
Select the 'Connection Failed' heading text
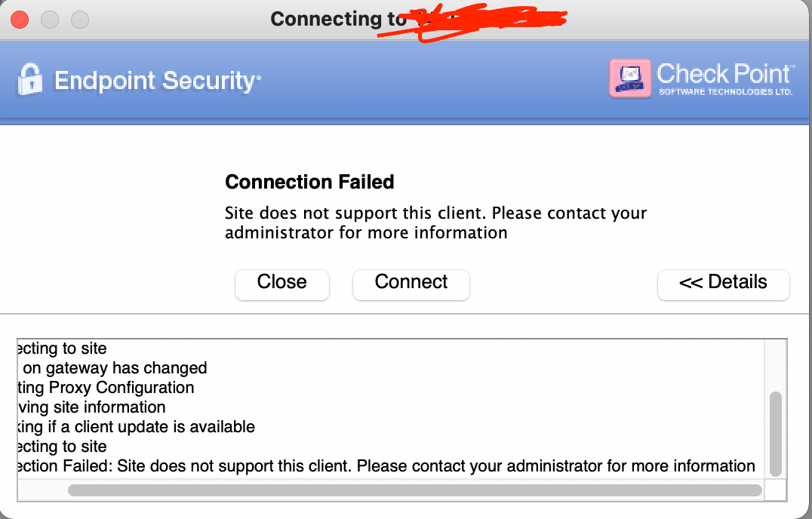point(309,183)
